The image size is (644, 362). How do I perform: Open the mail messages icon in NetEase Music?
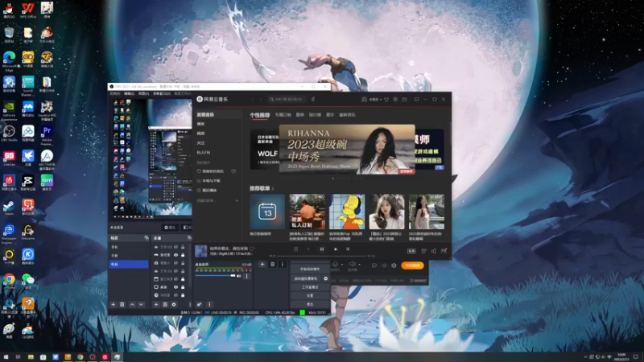click(x=404, y=99)
